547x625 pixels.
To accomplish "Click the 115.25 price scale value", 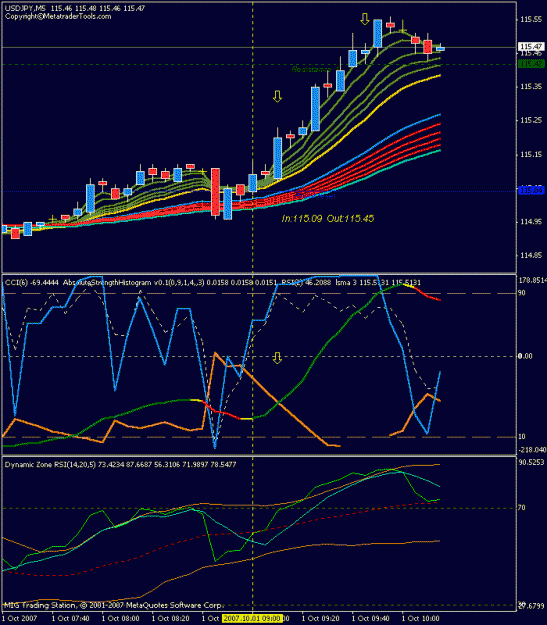I will coord(531,120).
